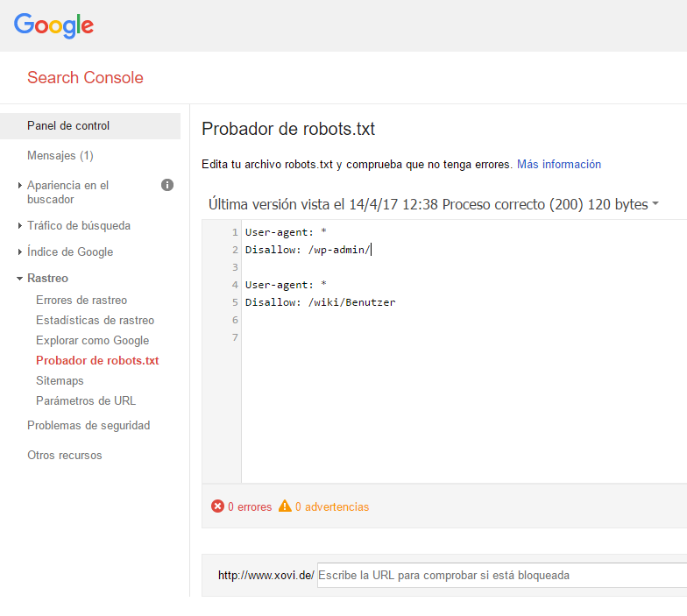
Task: Select Probador de robots.txt in sidebar
Action: [x=97, y=361]
